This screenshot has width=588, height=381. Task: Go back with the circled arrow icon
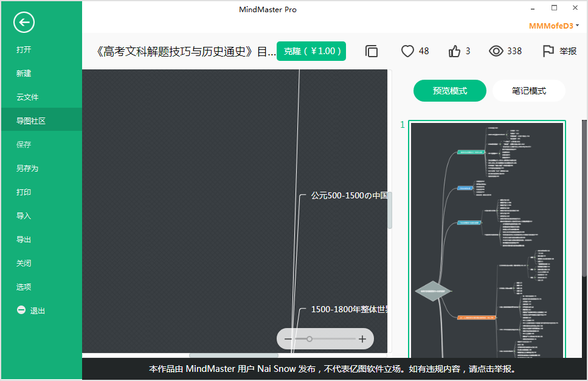(x=24, y=23)
